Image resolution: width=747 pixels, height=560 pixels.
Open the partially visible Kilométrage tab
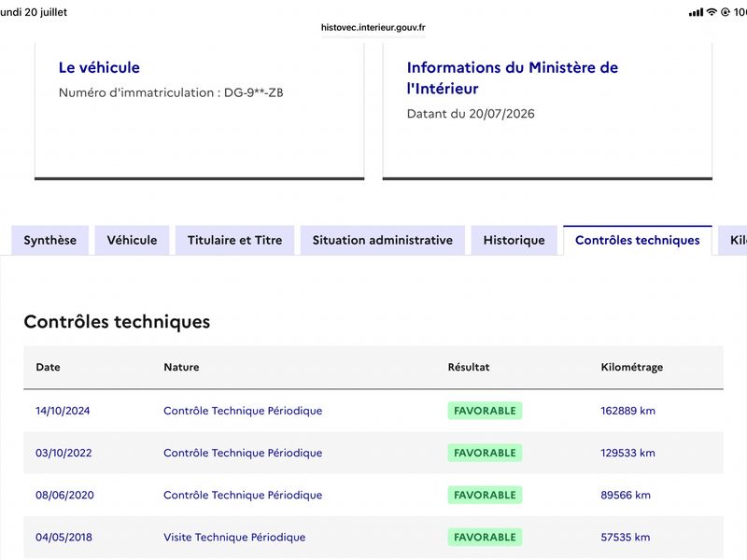733,240
